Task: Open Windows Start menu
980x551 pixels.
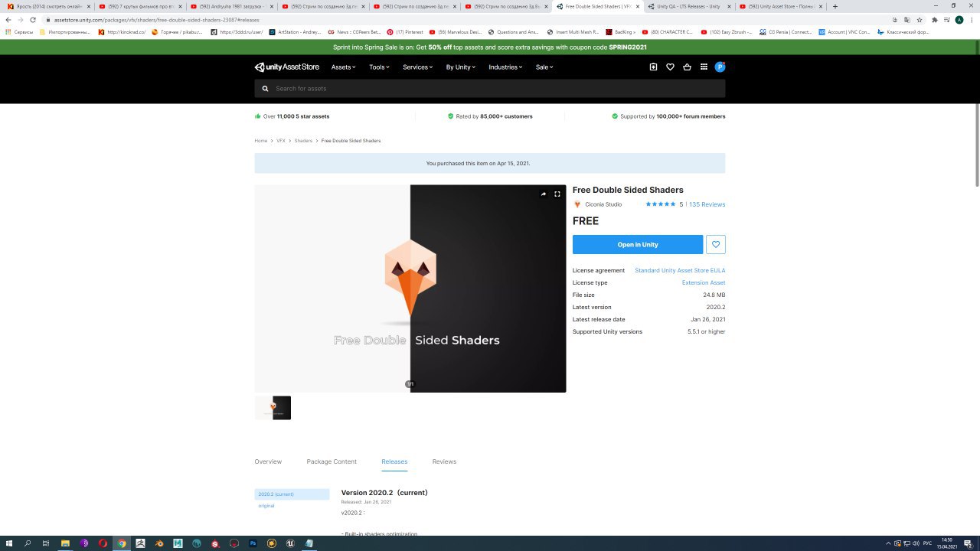Action: (x=9, y=543)
